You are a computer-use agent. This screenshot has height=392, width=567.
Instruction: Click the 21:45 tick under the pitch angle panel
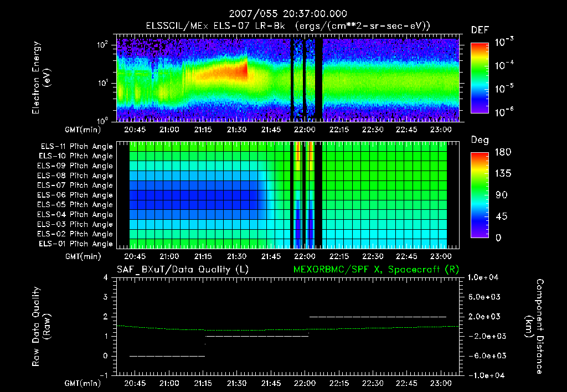[271, 256]
